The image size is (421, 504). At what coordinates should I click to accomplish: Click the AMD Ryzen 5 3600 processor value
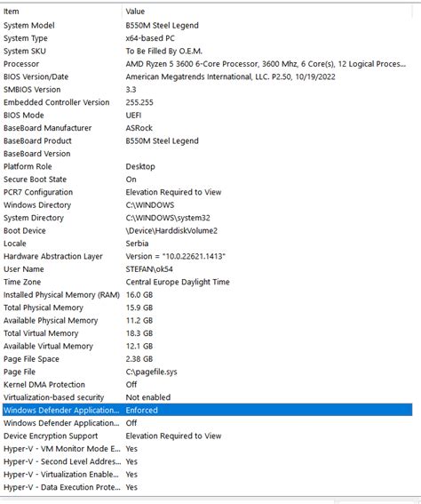(266, 64)
